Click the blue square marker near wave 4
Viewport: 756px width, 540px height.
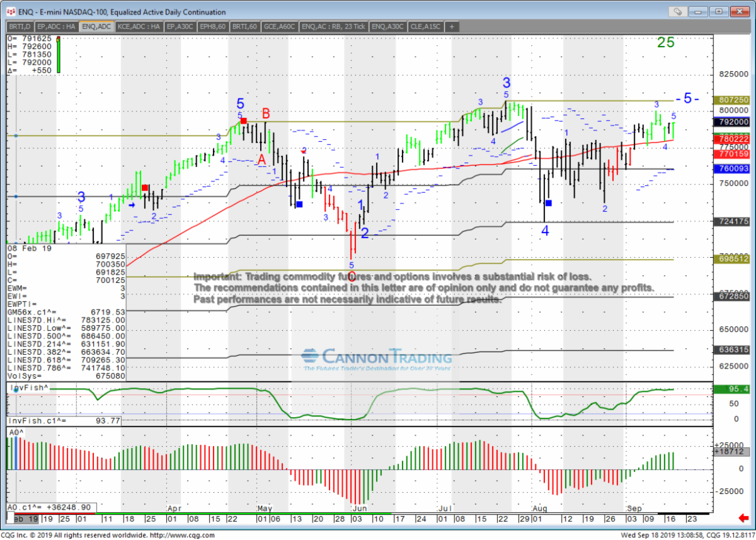549,203
